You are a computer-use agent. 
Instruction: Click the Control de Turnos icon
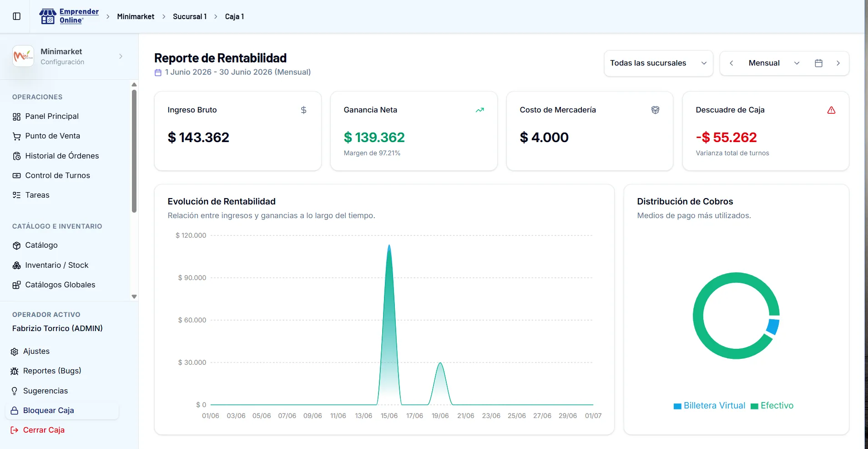[17, 176]
